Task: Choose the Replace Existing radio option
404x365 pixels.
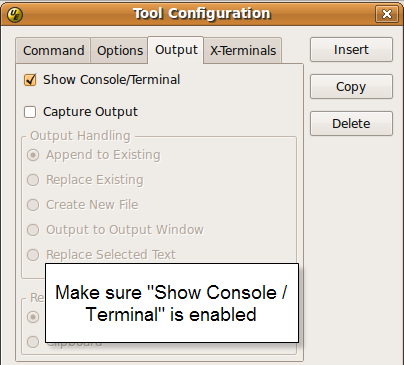Action: coord(33,180)
